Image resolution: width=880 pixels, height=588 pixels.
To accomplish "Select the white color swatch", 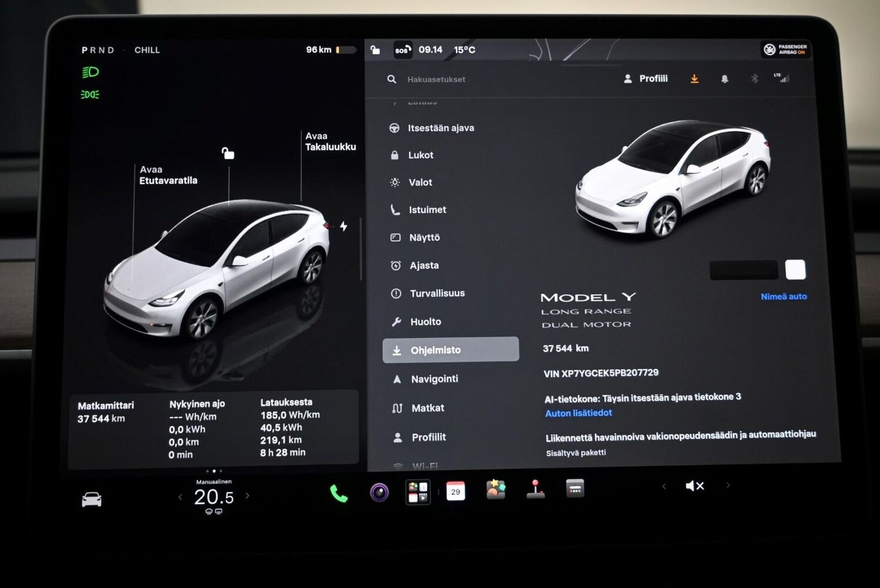I will coord(795,269).
